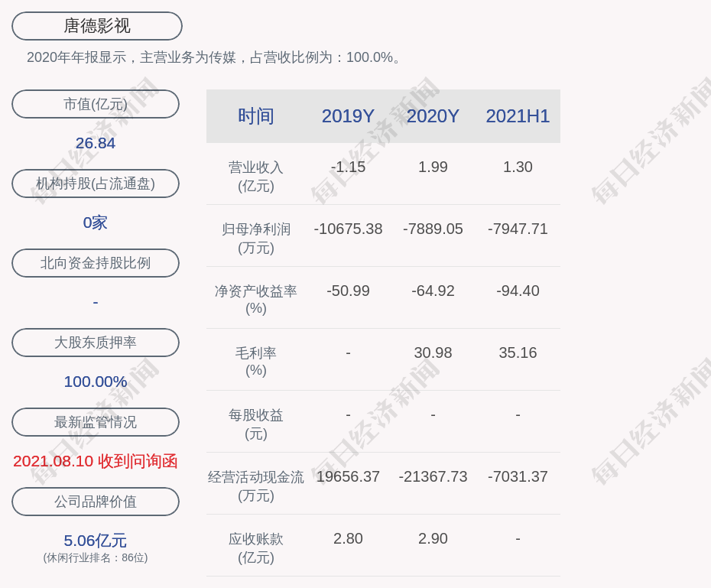Click the cash flow value -21367.73
This screenshot has height=588, width=711.
pyautogui.click(x=433, y=476)
